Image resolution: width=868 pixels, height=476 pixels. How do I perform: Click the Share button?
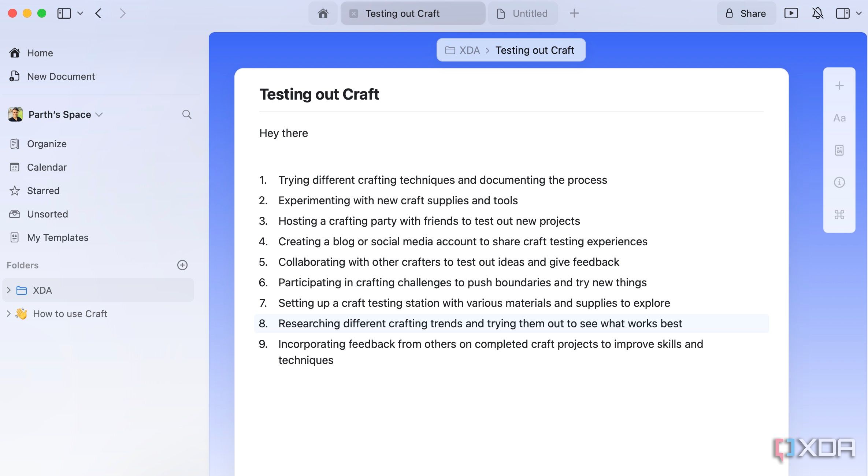[746, 14]
